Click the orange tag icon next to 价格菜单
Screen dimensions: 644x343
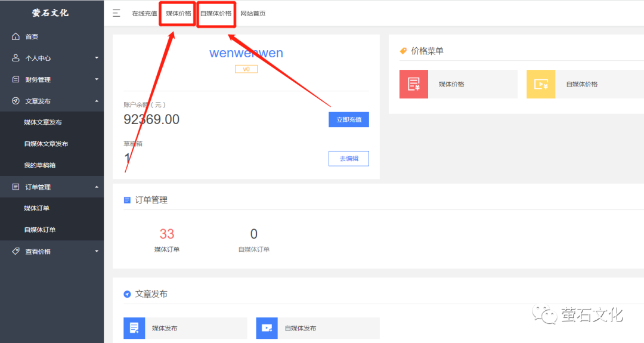[x=403, y=51]
